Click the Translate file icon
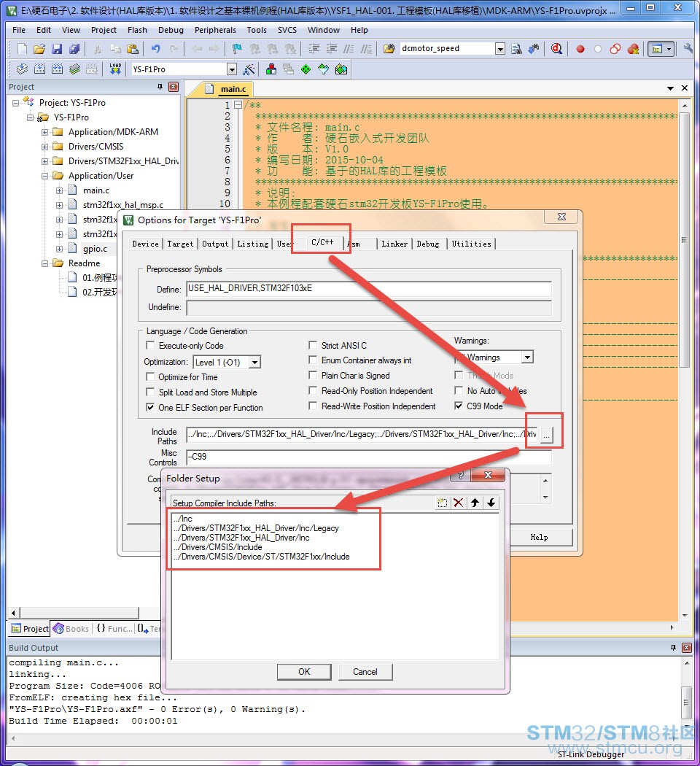Screen dimensions: 700x766 [22, 69]
